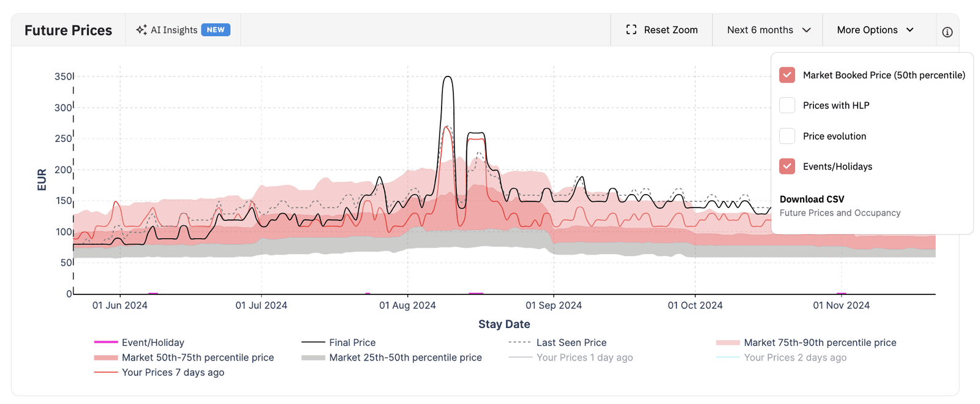Click the 350 value on y-axis

[63, 77]
